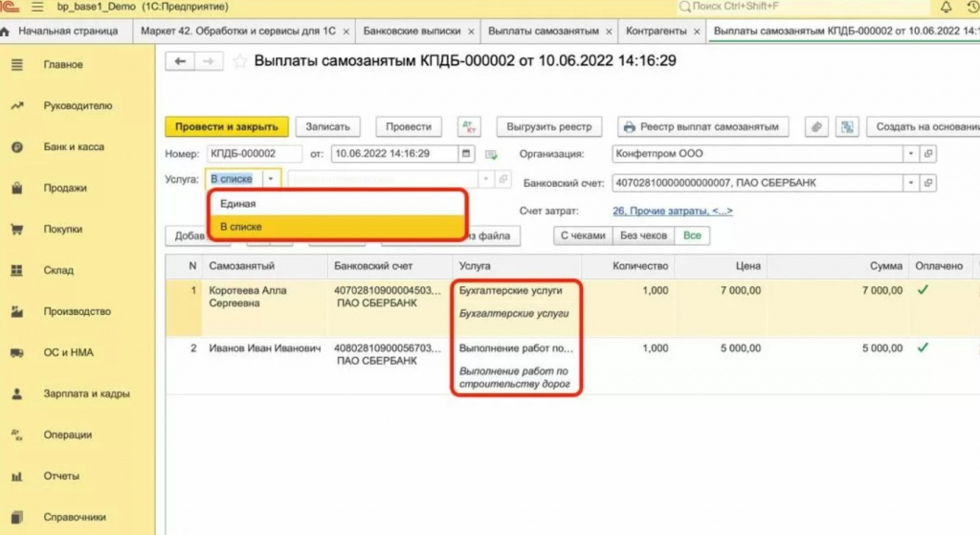Screen dimensions: 980x535
Task: Click Провести и закрыть button
Action: coord(226,127)
